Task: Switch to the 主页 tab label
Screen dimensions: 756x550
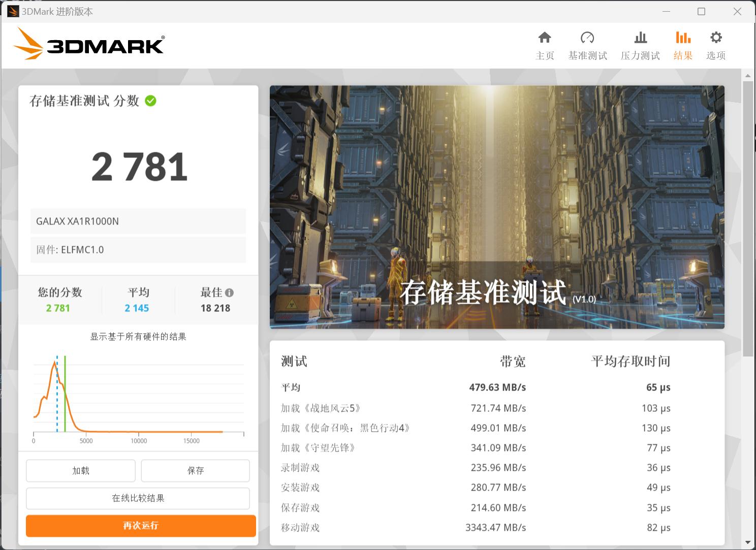Action: click(545, 56)
